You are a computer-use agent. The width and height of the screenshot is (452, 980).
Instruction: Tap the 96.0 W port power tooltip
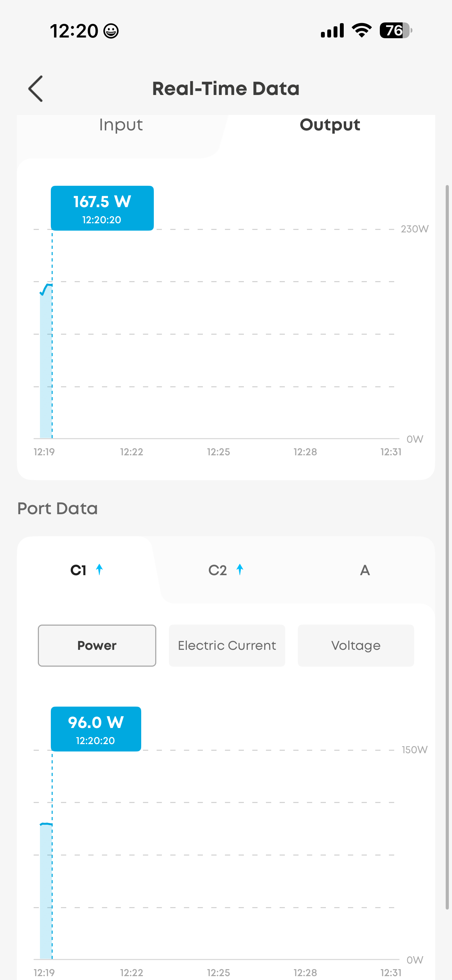[96, 729]
